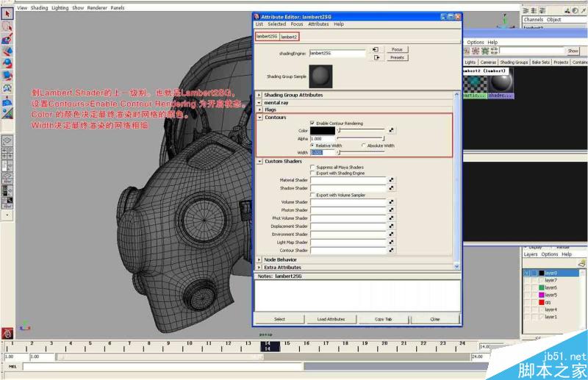Click output connection arrow below input arrow
This screenshot has width=588, height=380.
pyautogui.click(x=376, y=57)
